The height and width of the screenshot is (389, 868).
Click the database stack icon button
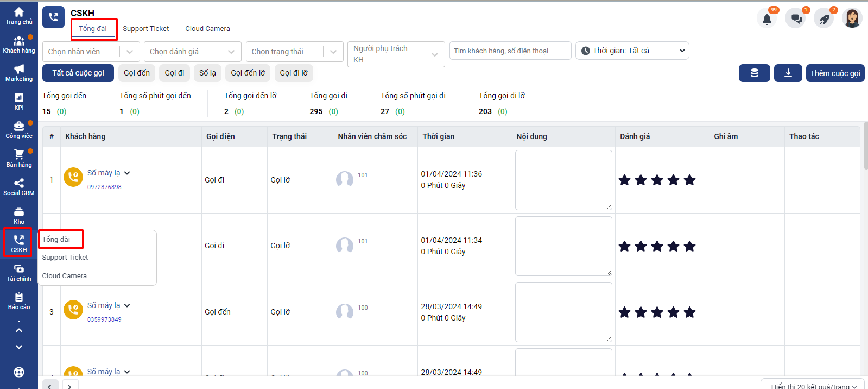(x=754, y=73)
